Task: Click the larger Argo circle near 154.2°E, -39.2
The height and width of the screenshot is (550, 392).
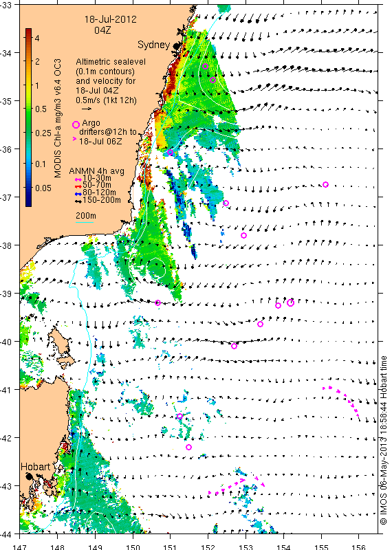Action: [x=291, y=302]
